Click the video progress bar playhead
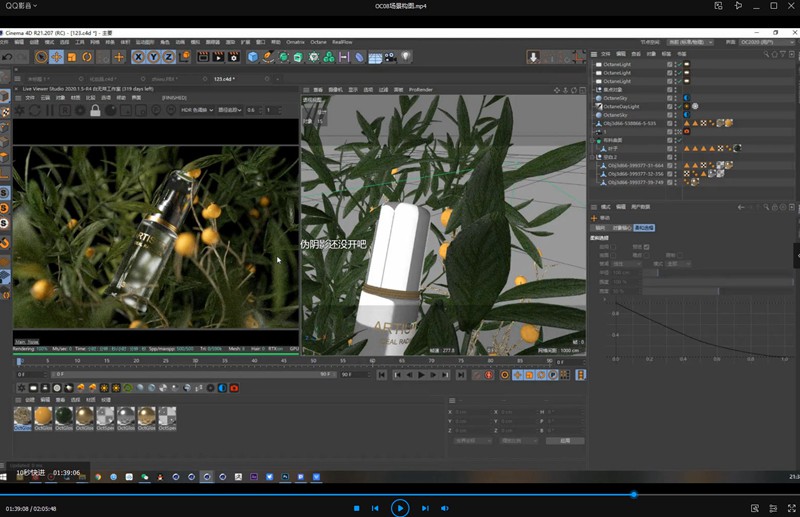Image resolution: width=800 pixels, height=517 pixels. tap(633, 494)
